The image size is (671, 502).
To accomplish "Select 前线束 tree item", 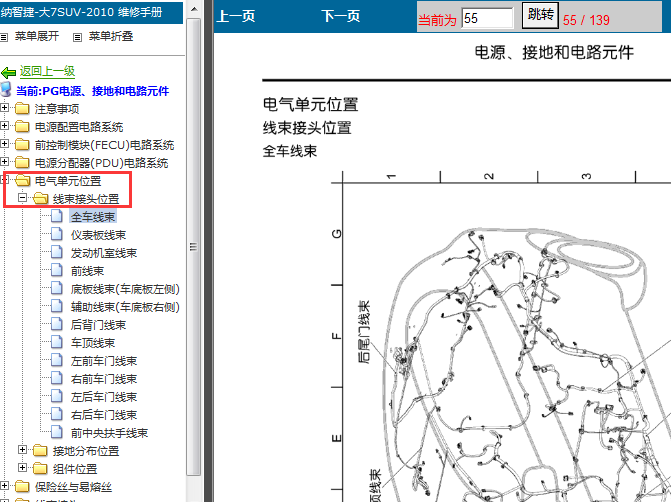I will tap(87, 271).
